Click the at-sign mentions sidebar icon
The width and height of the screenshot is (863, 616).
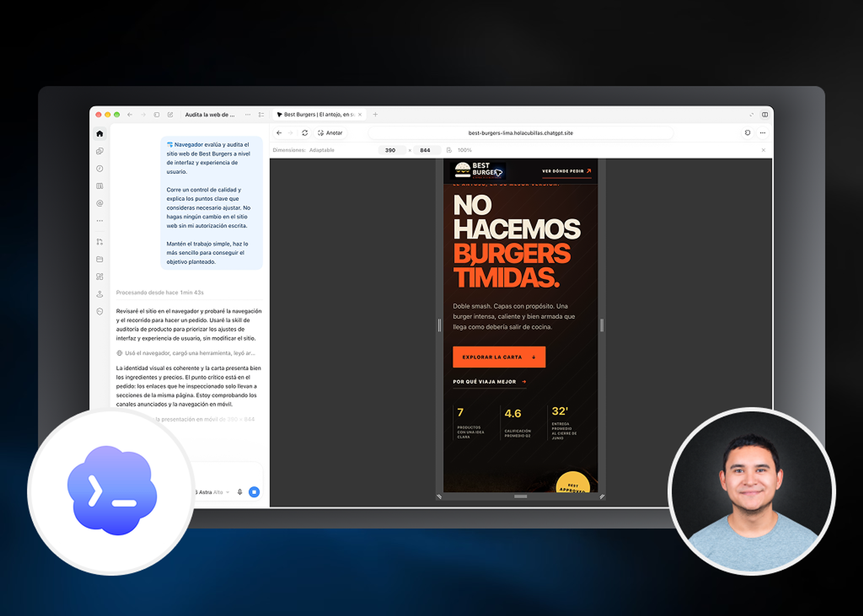pos(100,203)
